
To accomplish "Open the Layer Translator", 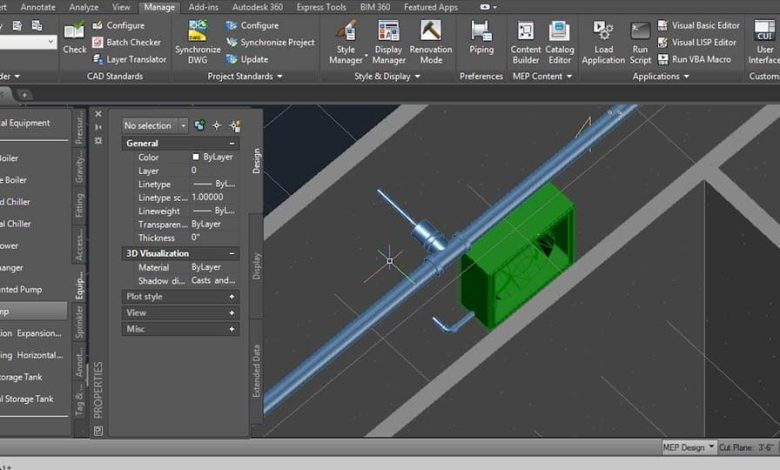I will 130,59.
